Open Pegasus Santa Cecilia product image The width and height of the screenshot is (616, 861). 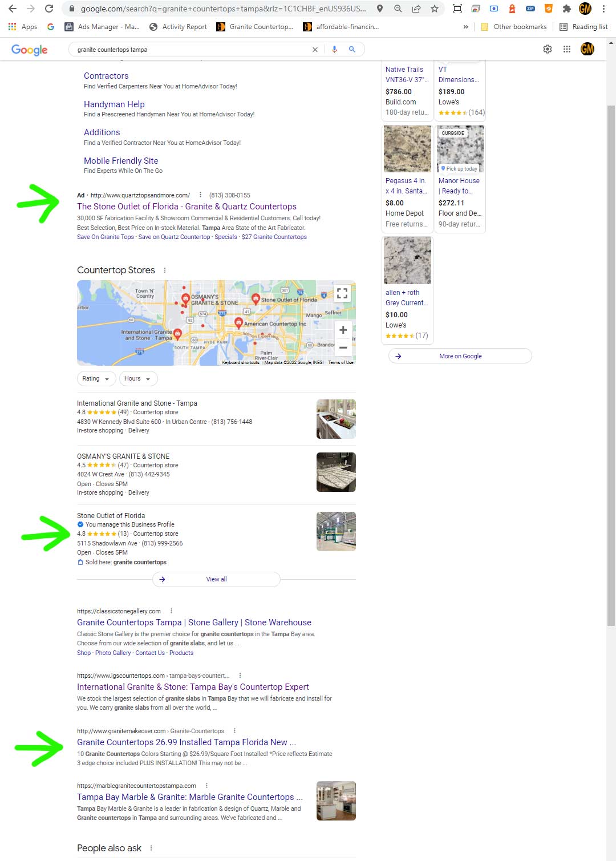coord(407,149)
